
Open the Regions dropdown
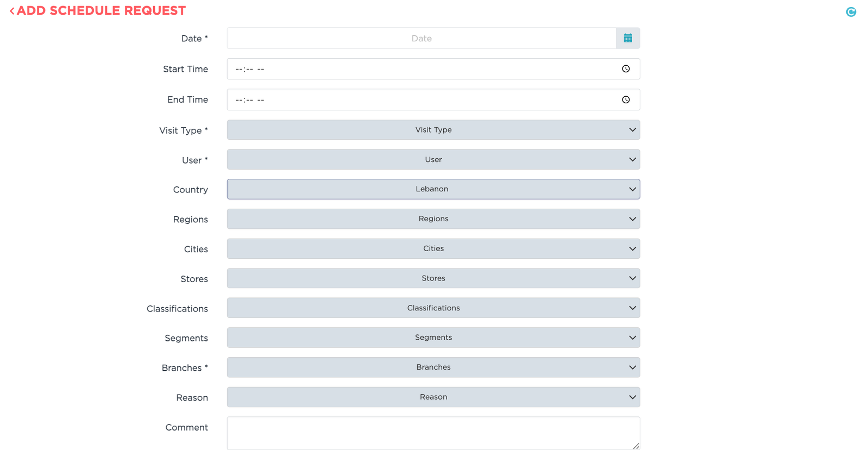[433, 219]
